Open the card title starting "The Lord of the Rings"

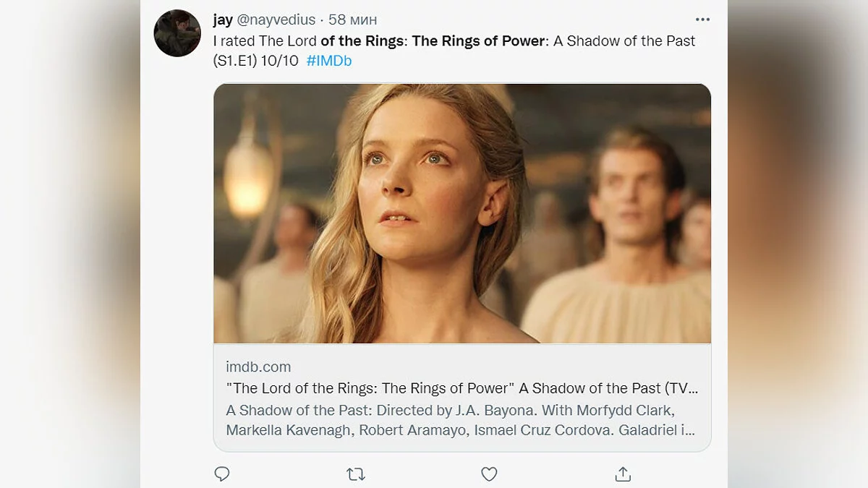click(462, 388)
